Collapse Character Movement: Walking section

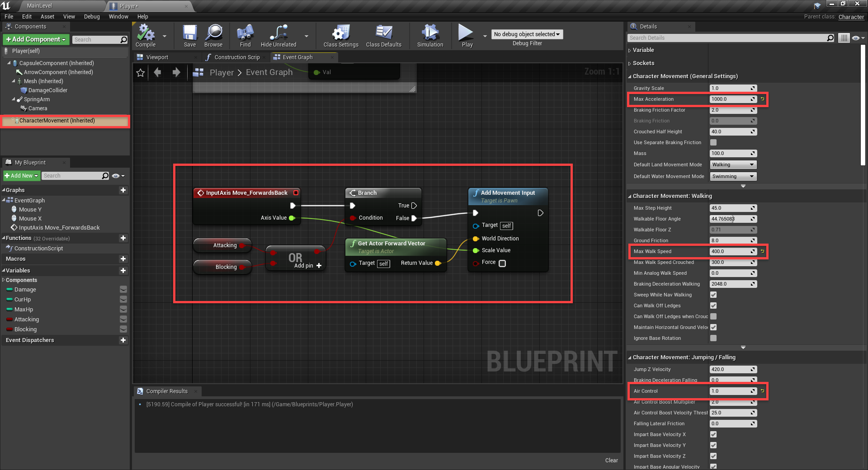630,196
